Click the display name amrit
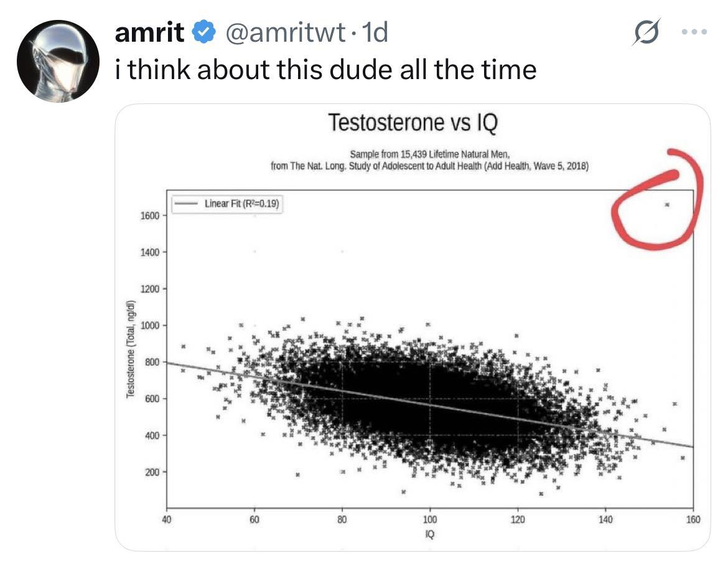The height and width of the screenshot is (566, 728). coord(149,32)
